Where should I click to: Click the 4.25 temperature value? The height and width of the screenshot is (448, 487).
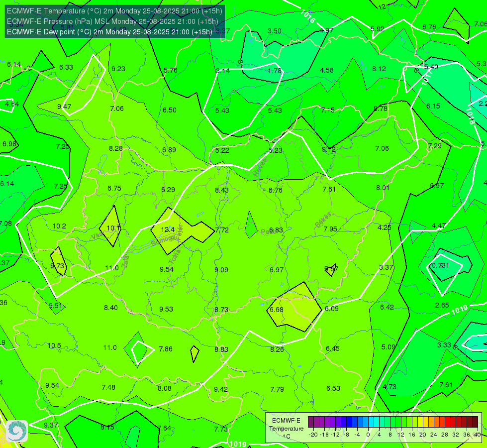coord(384,227)
